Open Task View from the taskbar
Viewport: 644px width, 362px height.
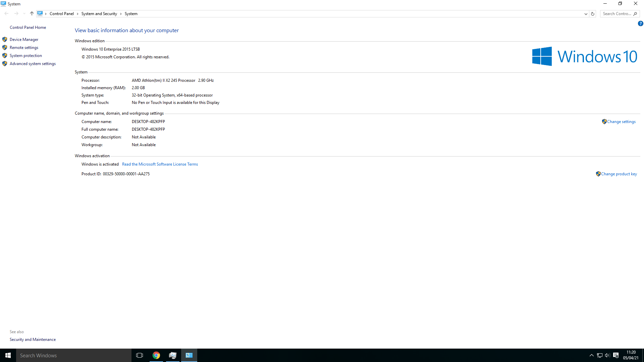point(140,355)
